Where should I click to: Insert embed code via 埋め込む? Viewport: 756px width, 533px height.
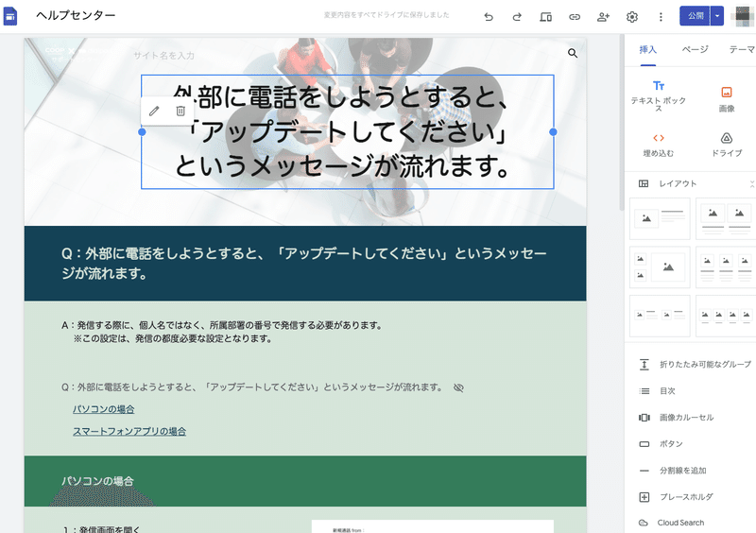point(658,146)
